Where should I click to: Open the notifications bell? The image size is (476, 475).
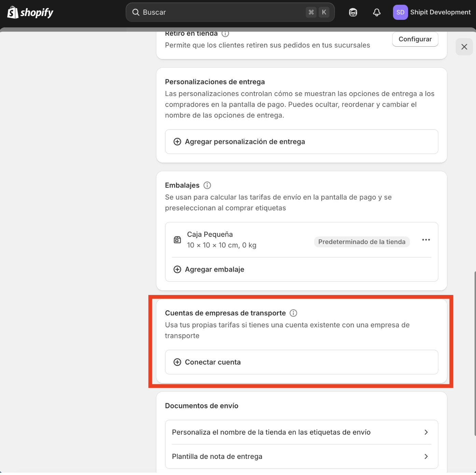pyautogui.click(x=377, y=12)
